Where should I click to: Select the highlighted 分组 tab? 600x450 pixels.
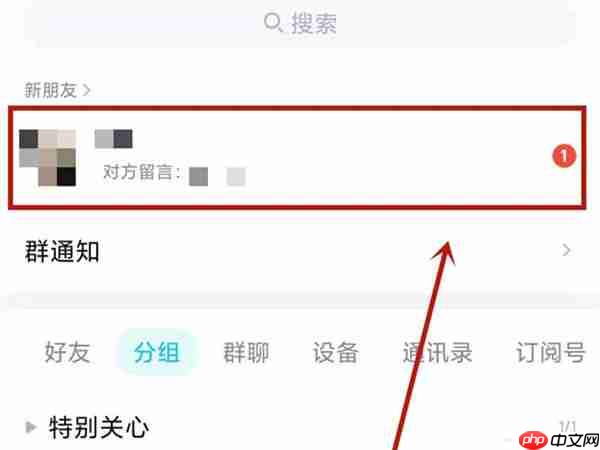(x=157, y=352)
